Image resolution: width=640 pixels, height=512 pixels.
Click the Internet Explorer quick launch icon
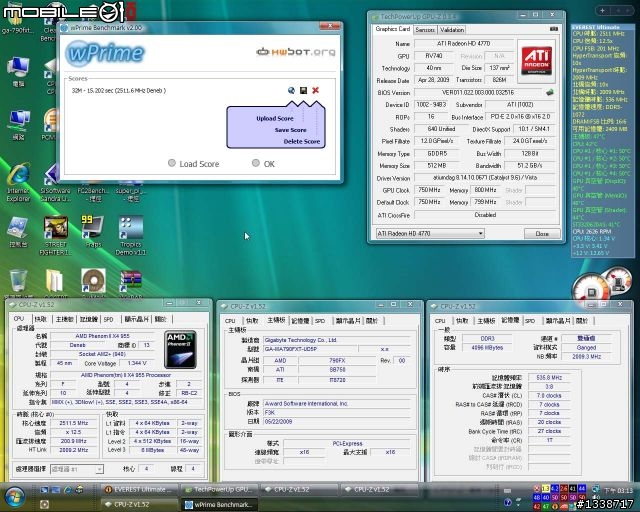click(68, 489)
